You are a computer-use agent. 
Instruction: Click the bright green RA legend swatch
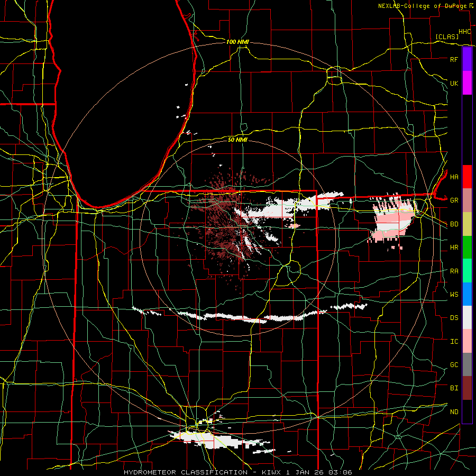467,271
